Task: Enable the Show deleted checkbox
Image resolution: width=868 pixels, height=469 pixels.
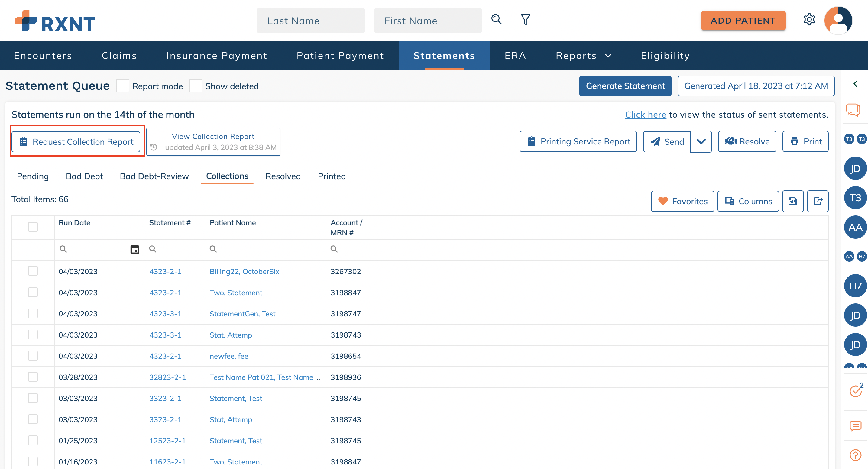Action: (196, 86)
